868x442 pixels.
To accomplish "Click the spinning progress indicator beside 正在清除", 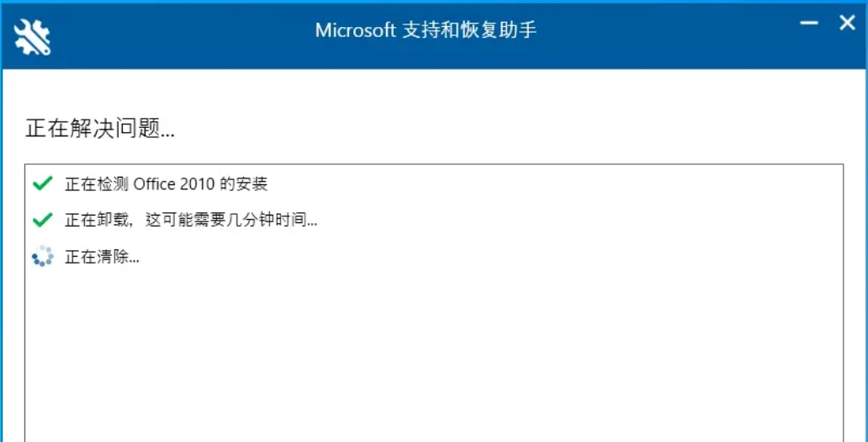I will tap(43, 257).
